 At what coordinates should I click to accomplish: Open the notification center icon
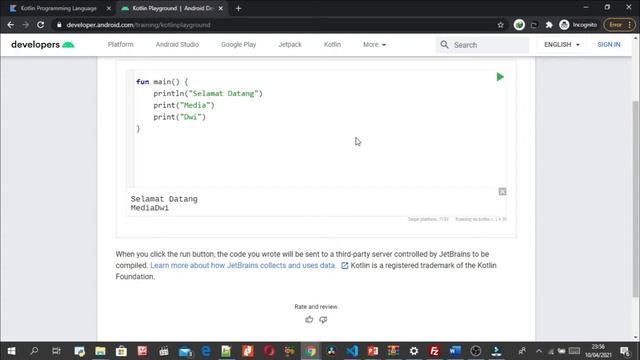click(x=625, y=351)
